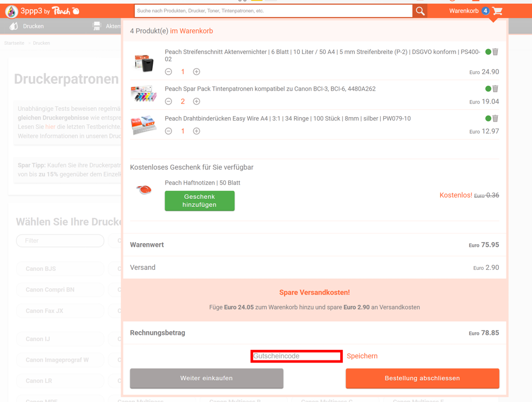This screenshot has height=402, width=532.
Task: Select Canon BJS printer series
Action: click(x=60, y=269)
